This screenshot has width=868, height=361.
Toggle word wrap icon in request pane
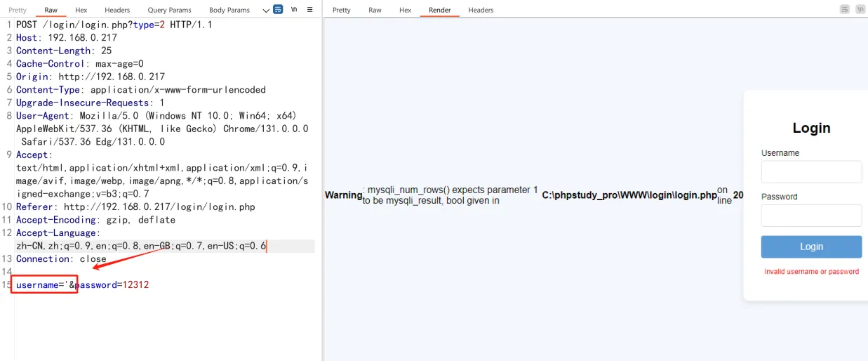(x=278, y=10)
